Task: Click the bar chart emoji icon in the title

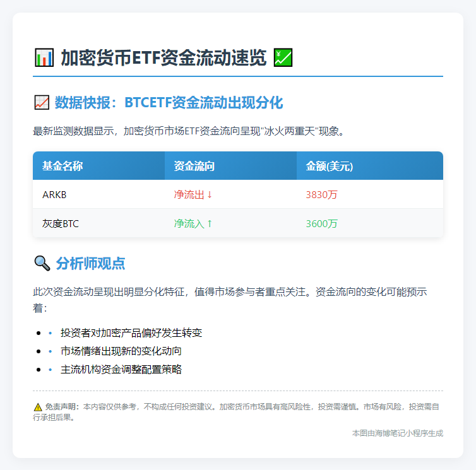Action: [44, 57]
